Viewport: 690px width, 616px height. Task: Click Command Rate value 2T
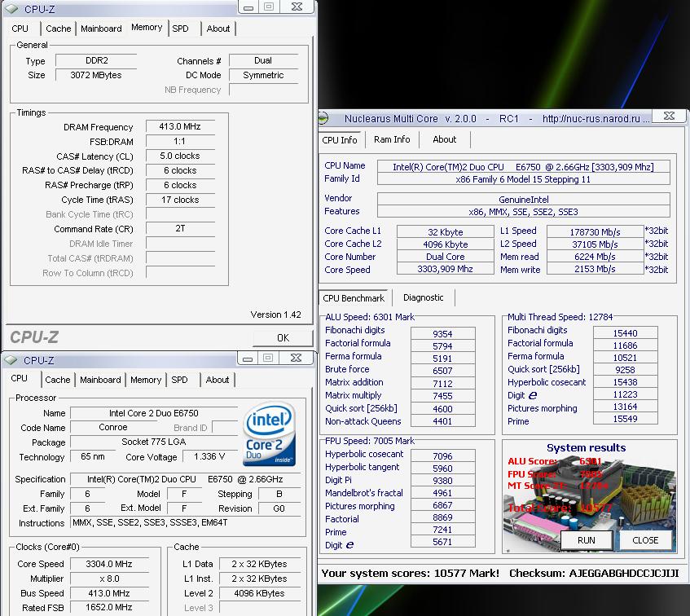(180, 228)
